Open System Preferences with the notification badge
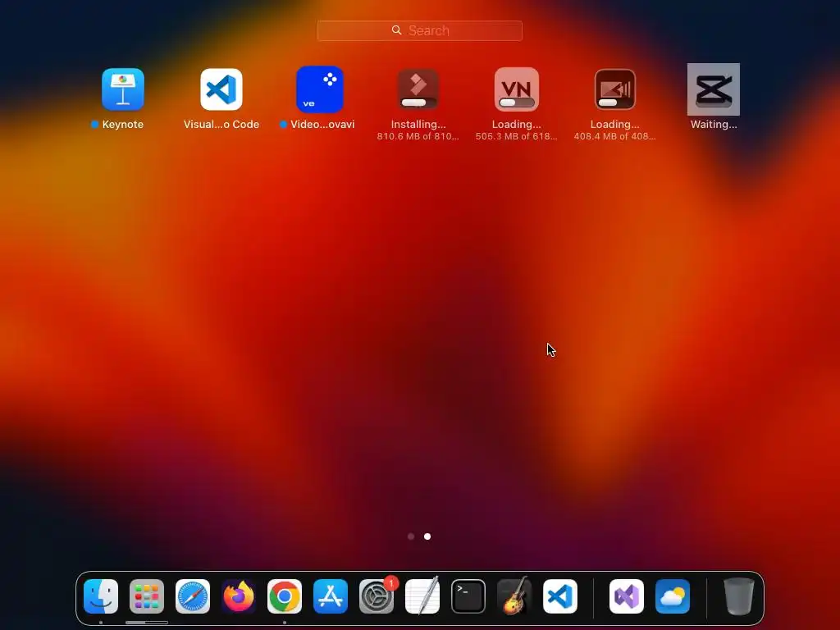The width and height of the screenshot is (840, 630). pyautogui.click(x=377, y=596)
